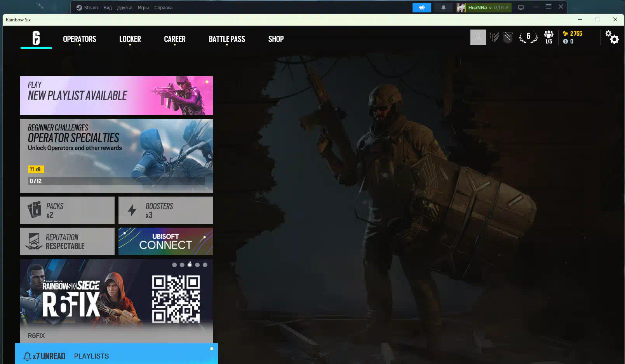Open the OPERATORS menu
The height and width of the screenshot is (364, 625).
pyautogui.click(x=80, y=39)
